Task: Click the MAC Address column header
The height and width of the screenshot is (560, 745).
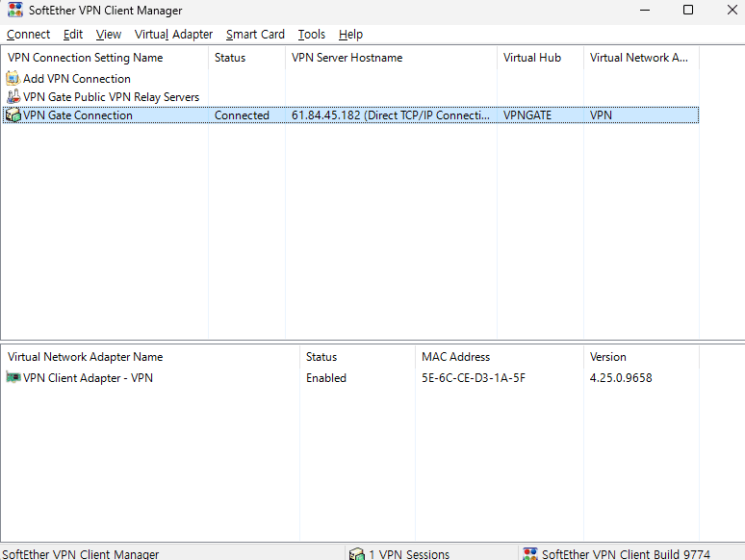Action: tap(455, 357)
